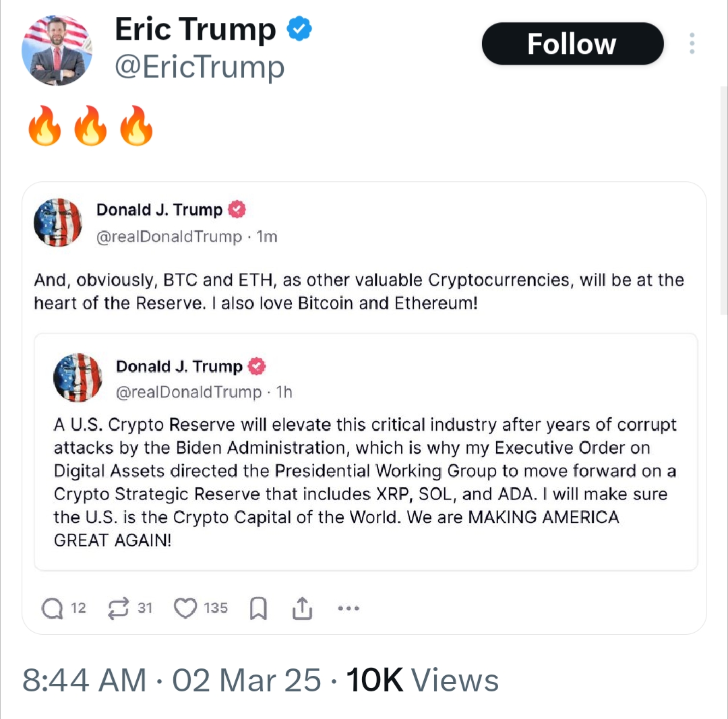Click the 10K Views count
Screen dimensions: 728x719
click(x=422, y=680)
